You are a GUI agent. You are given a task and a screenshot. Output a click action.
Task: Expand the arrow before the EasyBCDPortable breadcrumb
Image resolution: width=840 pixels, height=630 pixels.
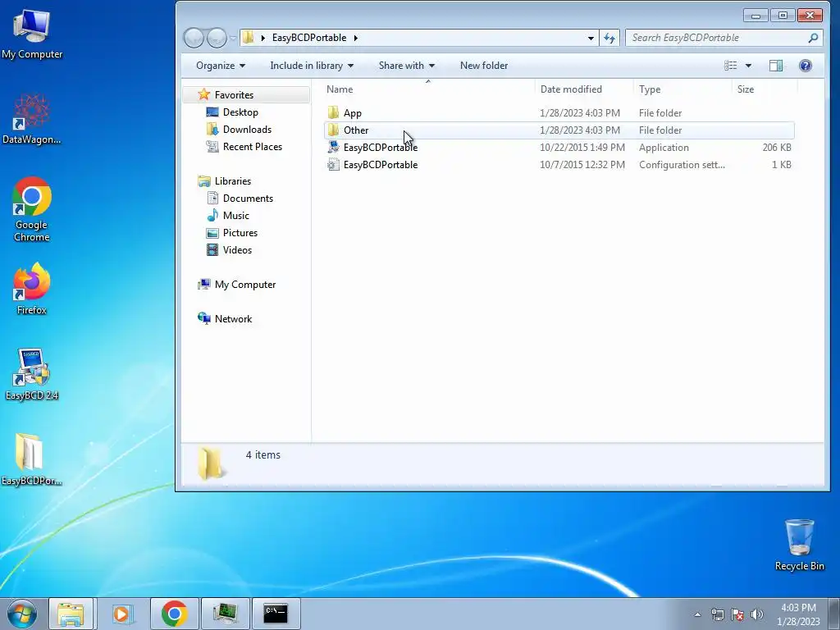point(263,38)
